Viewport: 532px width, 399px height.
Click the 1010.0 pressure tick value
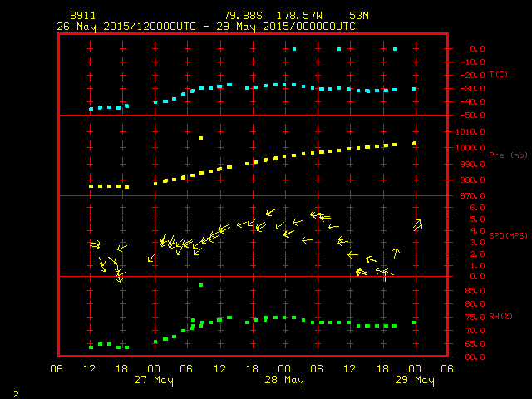[470, 132]
